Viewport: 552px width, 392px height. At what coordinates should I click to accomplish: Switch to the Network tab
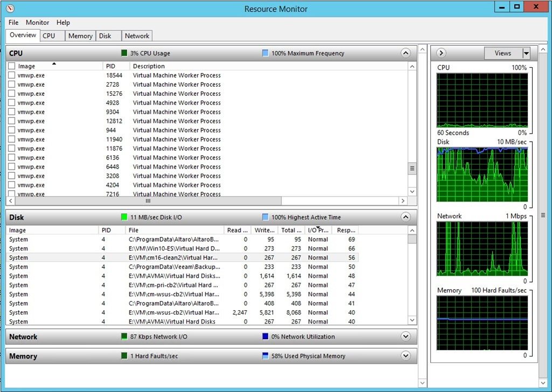(137, 36)
